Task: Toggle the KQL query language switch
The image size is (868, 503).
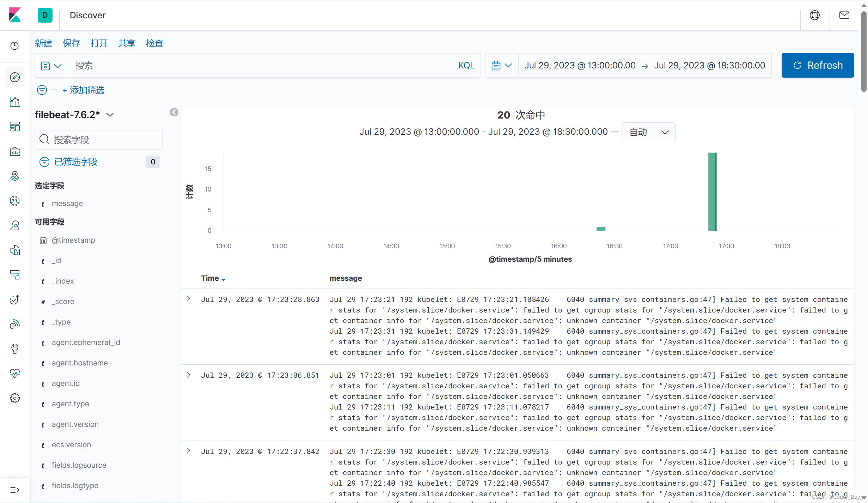Action: coord(466,66)
